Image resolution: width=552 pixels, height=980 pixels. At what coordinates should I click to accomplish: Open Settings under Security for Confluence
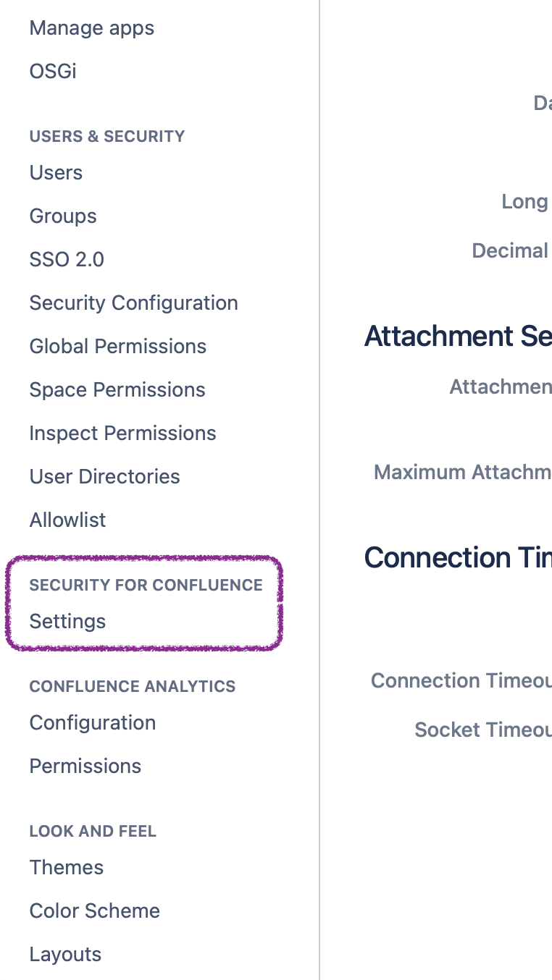coord(67,622)
